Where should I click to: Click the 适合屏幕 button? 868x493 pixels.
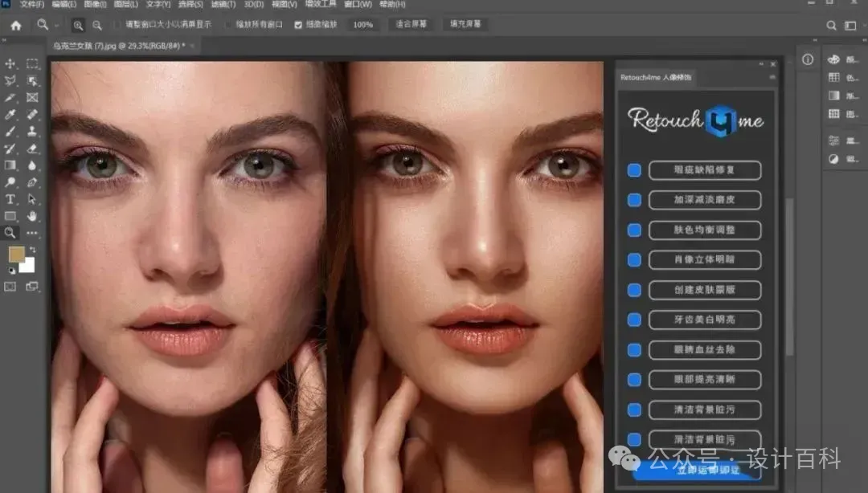[x=411, y=25]
